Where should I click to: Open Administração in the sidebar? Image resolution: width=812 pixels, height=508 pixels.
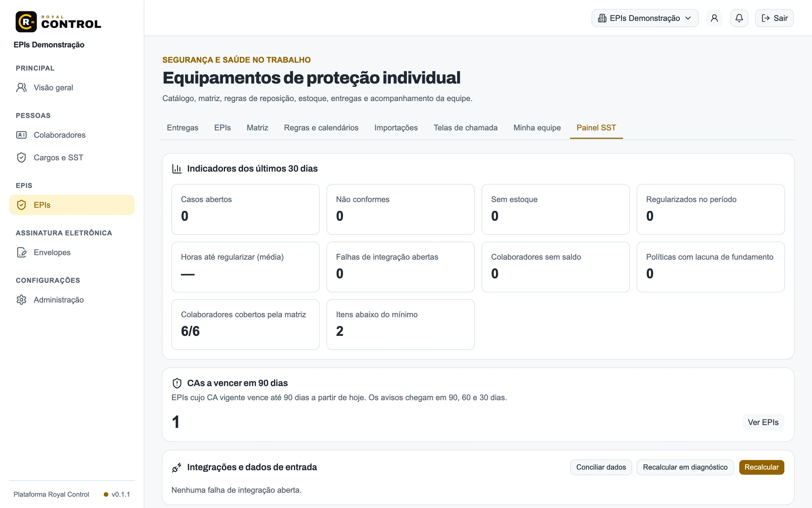click(72, 300)
